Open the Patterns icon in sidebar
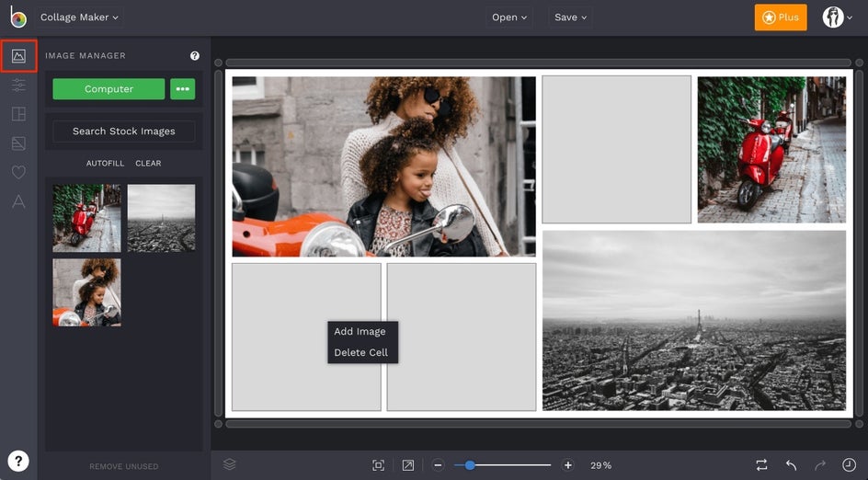This screenshot has width=868, height=480. (18, 143)
